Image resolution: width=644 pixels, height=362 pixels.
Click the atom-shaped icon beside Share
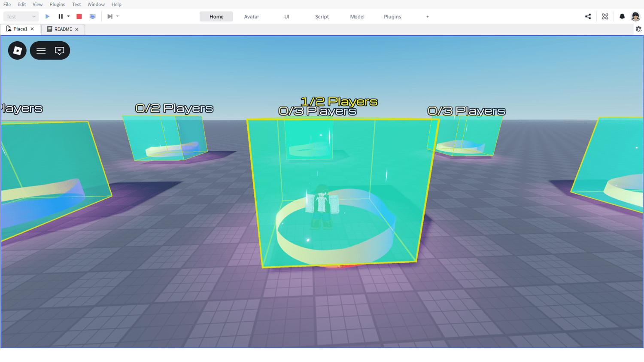(605, 16)
